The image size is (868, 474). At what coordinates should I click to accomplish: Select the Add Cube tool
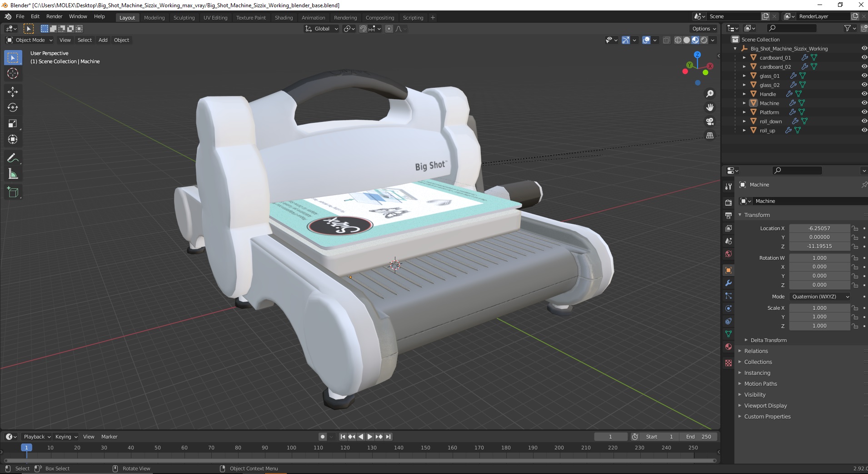(x=13, y=192)
